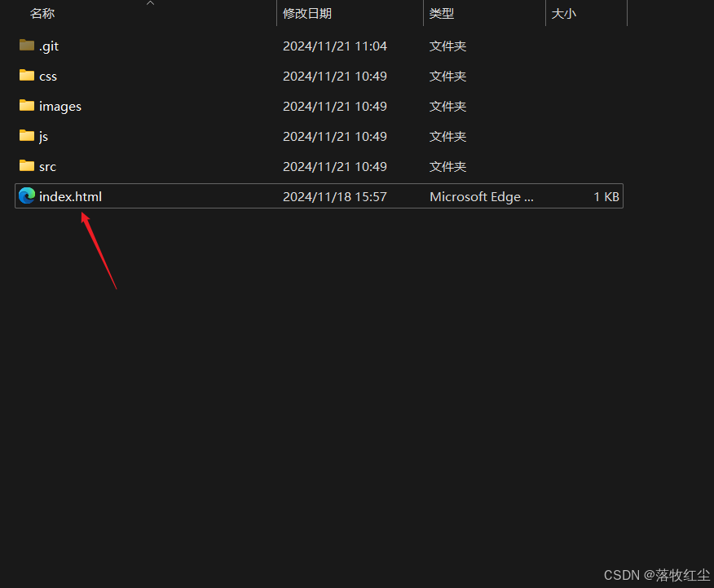Viewport: 714px width, 588px height.
Task: Click the sort arrow above the 名称 column
Action: tap(150, 3)
